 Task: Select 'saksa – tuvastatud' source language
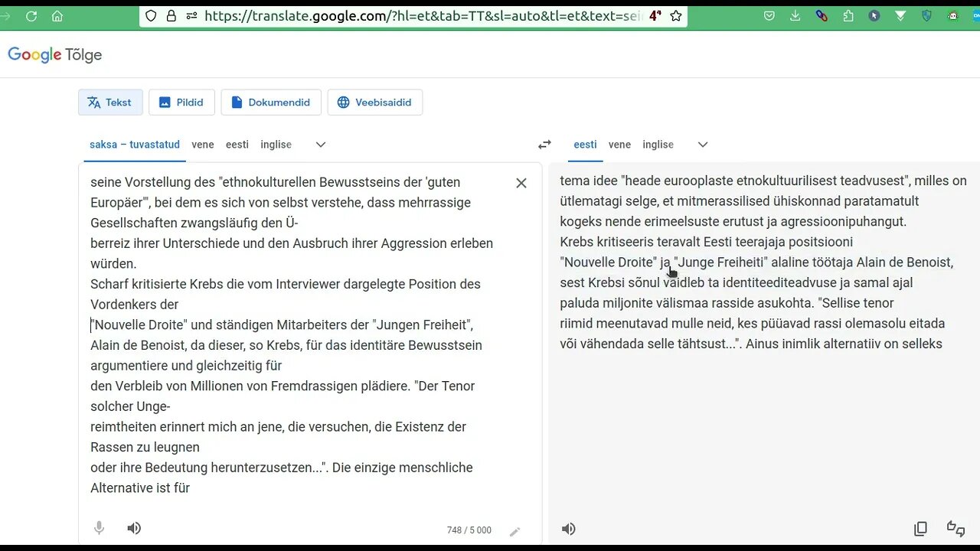(135, 145)
